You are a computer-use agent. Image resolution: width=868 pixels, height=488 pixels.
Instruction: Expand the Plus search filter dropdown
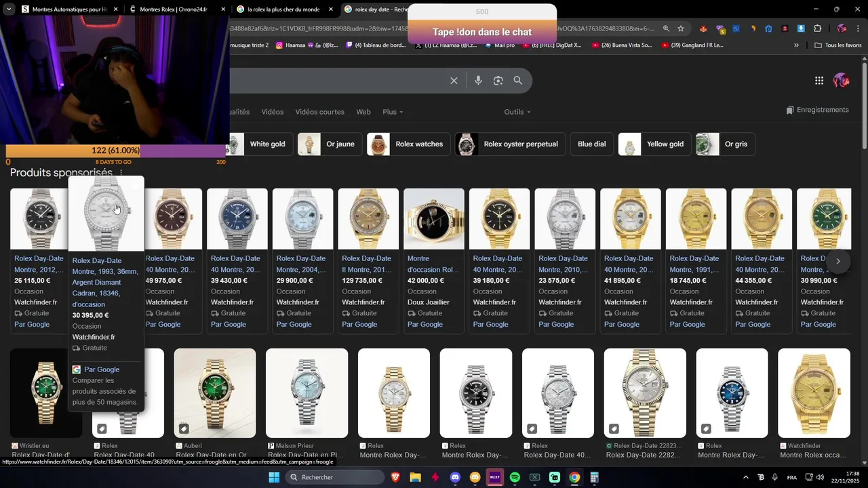click(393, 112)
